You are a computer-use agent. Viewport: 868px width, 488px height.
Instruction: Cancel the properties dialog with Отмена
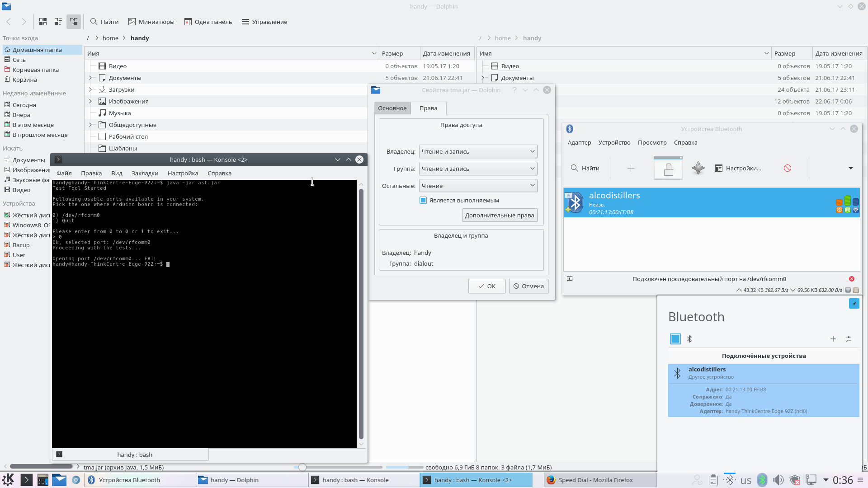(x=528, y=286)
